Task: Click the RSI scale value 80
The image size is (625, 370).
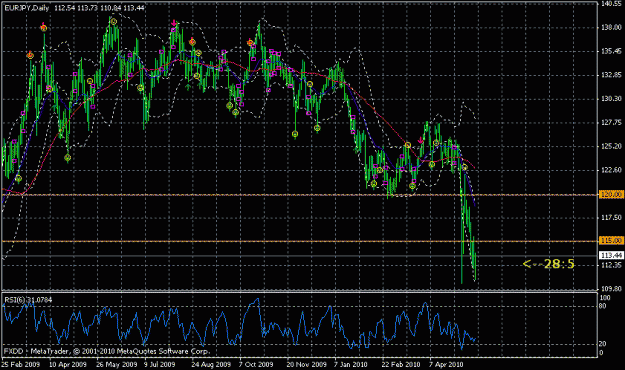Action: click(603, 306)
